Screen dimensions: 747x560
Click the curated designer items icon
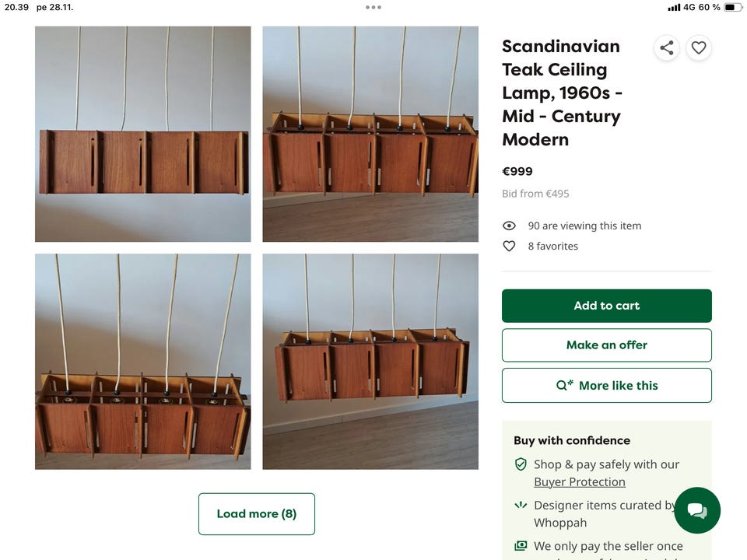tap(521, 505)
